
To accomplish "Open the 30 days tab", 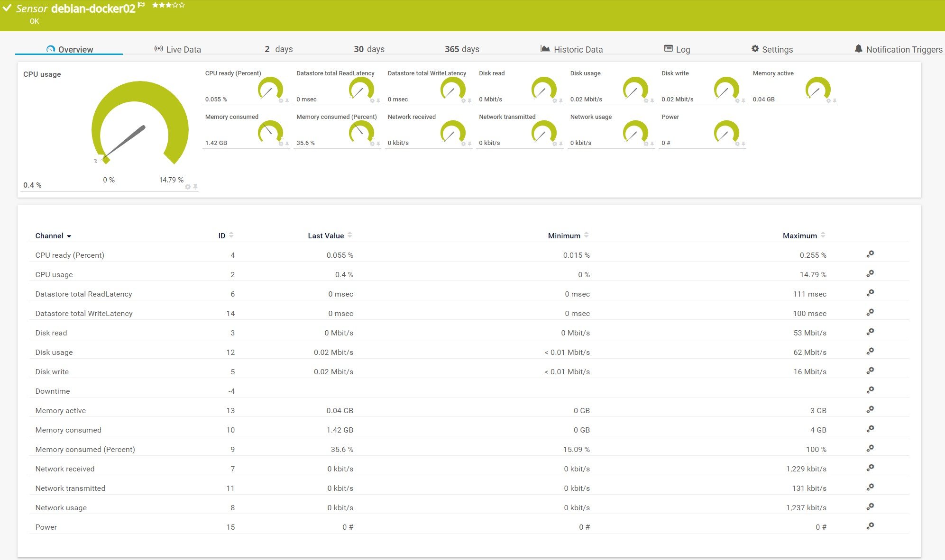I will 369,49.
